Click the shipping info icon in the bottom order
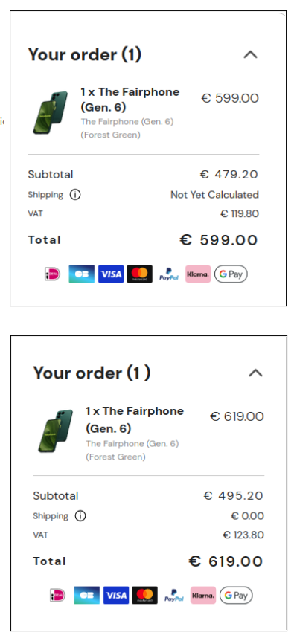The width and height of the screenshot is (294, 644). click(x=80, y=516)
